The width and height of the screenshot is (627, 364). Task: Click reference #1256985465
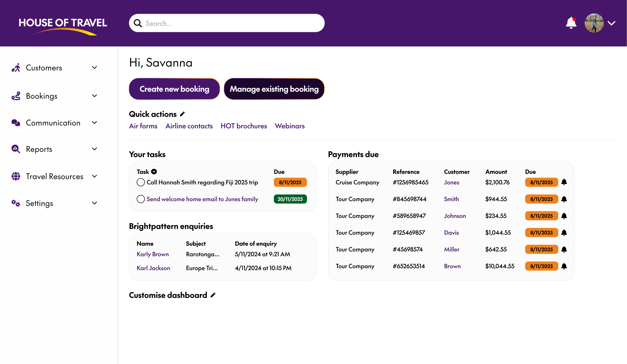point(411,182)
